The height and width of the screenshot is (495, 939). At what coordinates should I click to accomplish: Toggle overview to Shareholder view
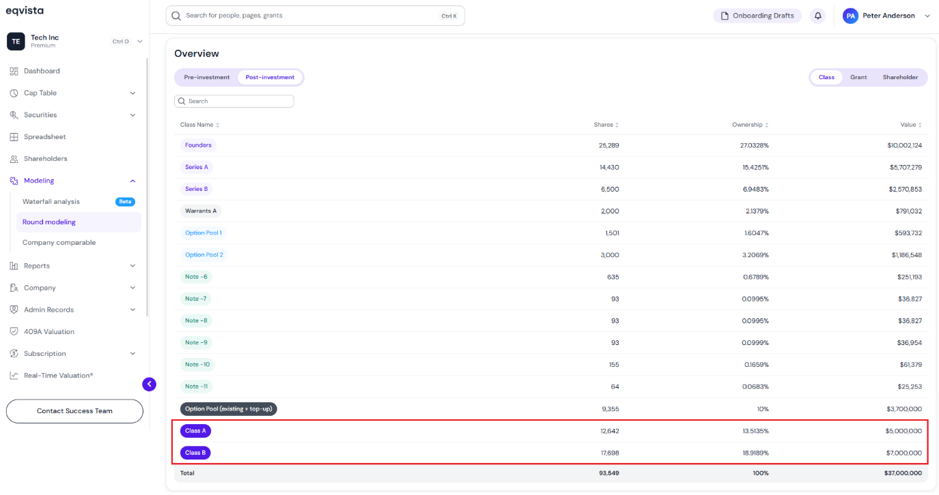click(x=900, y=77)
